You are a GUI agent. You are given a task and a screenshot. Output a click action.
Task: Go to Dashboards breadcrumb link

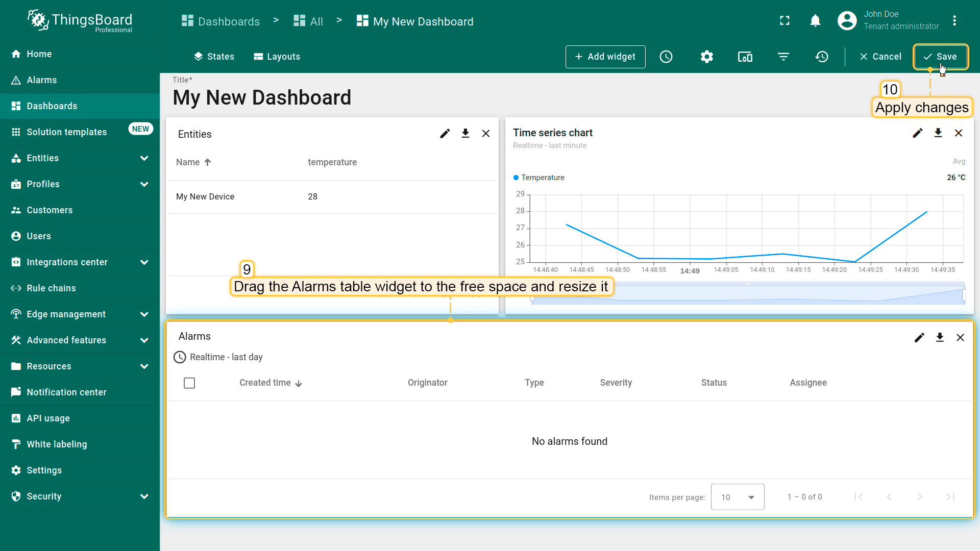point(220,21)
